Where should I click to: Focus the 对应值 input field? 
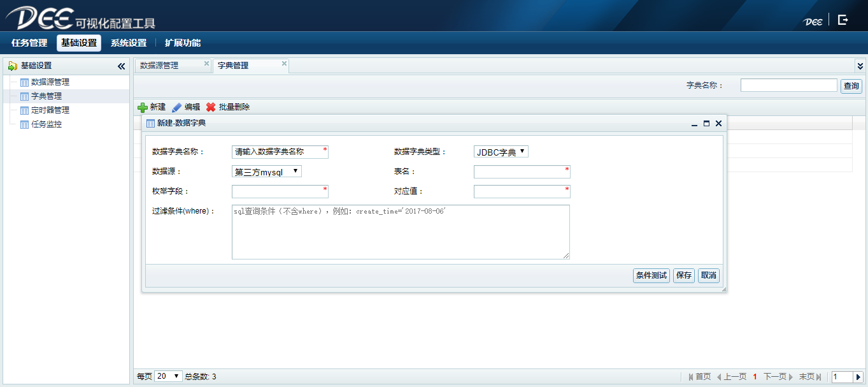click(522, 191)
